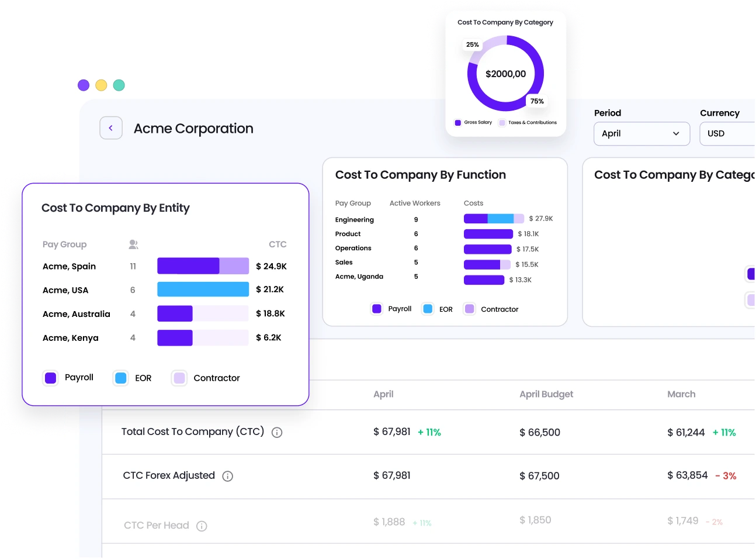Click the Acme, Spain pay group name

68,266
